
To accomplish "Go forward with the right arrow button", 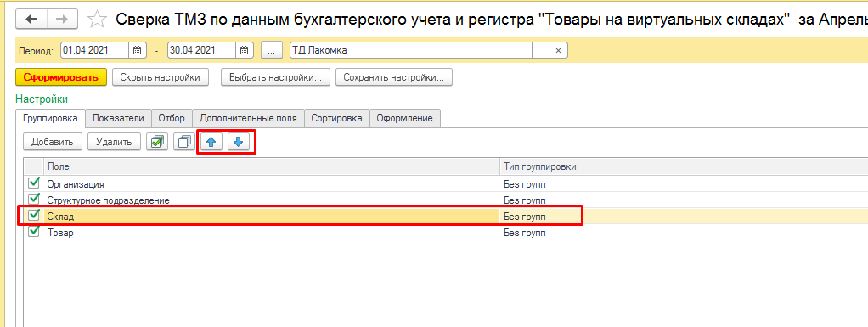I will click(x=63, y=20).
